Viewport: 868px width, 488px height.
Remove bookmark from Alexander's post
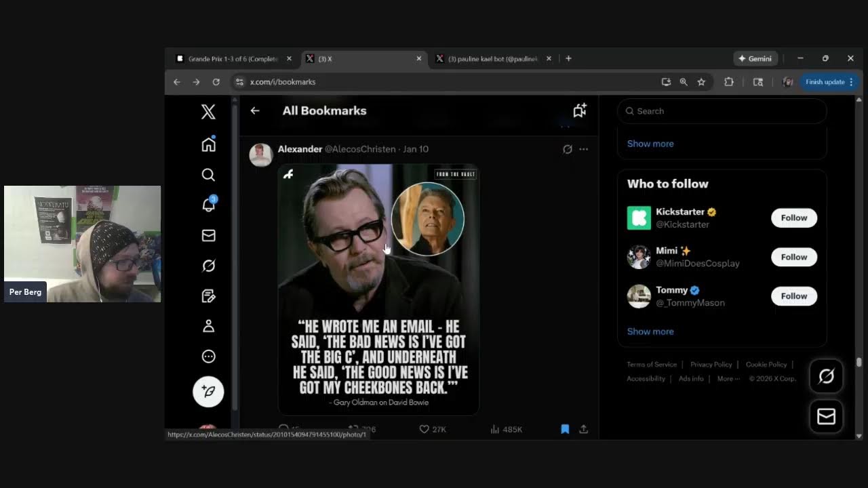(564, 429)
